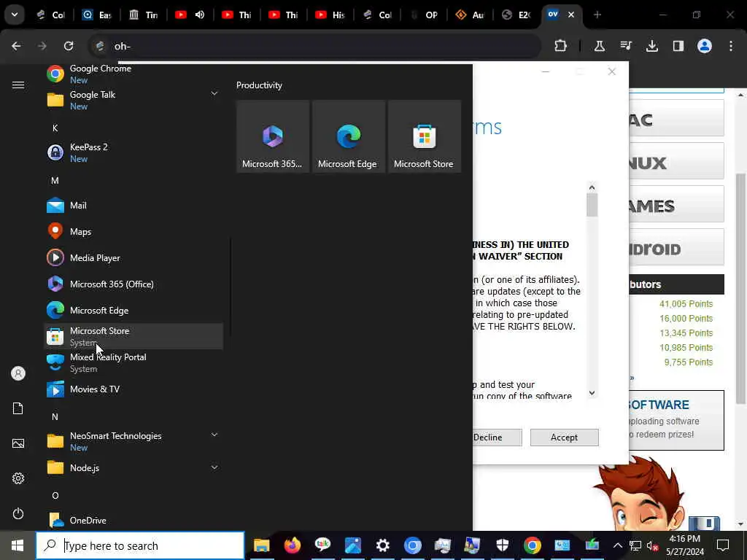Jump to the letter K section header

tap(55, 128)
